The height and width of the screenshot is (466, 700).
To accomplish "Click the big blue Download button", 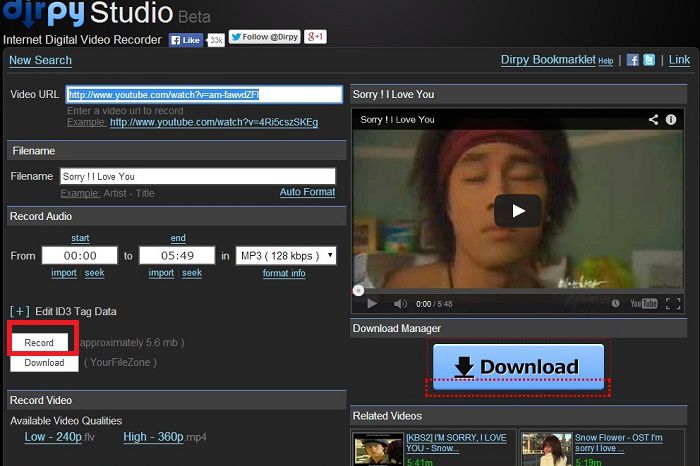I will click(x=518, y=367).
